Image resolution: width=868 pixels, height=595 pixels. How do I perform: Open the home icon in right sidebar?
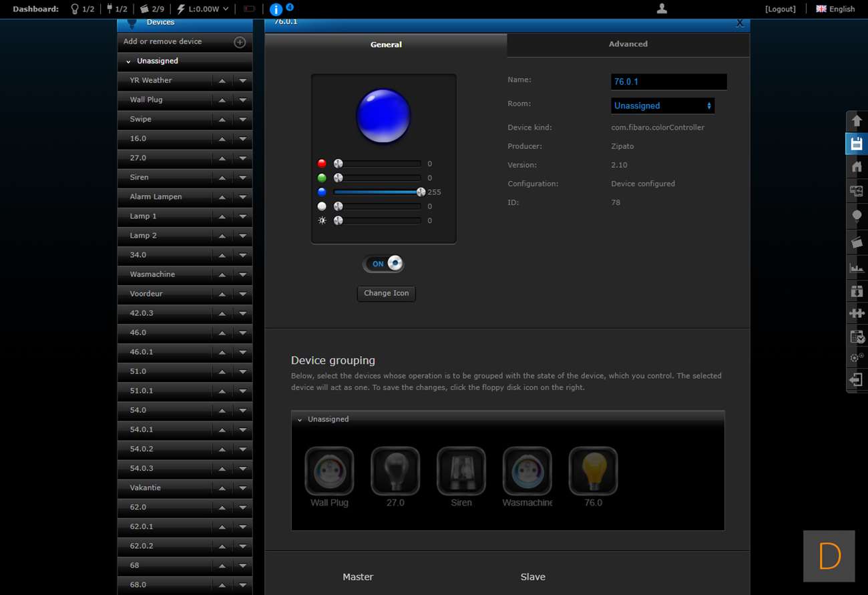857,167
